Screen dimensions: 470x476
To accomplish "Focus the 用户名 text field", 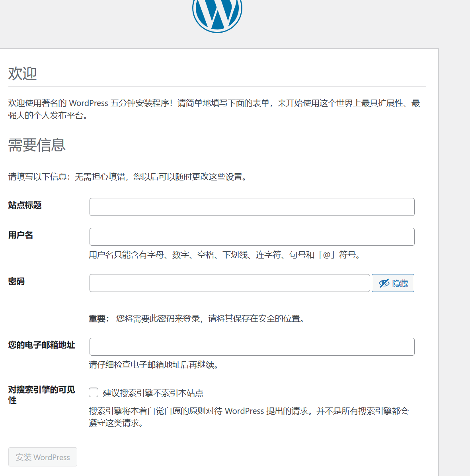I will 252,237.
